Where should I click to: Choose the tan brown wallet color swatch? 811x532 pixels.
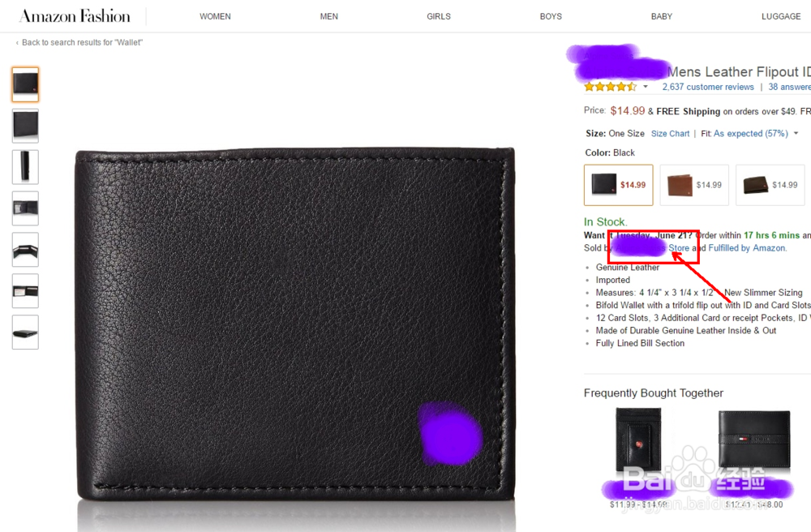coord(694,185)
